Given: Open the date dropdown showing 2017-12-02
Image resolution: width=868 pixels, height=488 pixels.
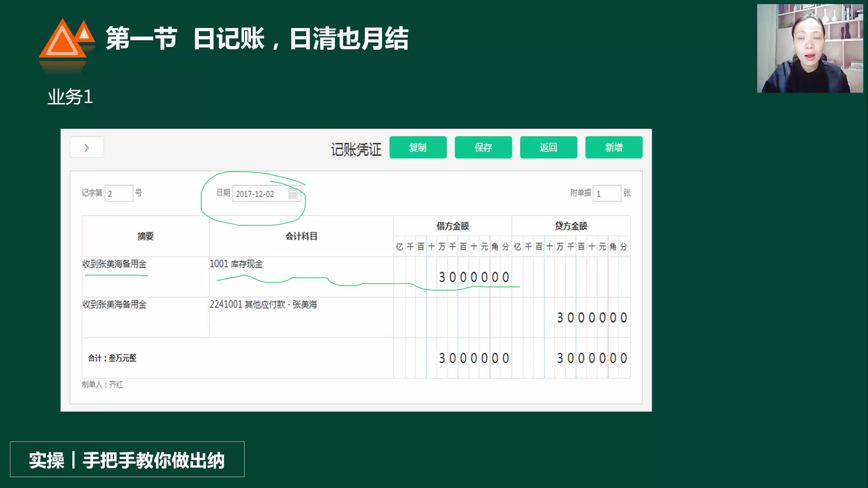Looking at the screenshot, I should pos(262,193).
